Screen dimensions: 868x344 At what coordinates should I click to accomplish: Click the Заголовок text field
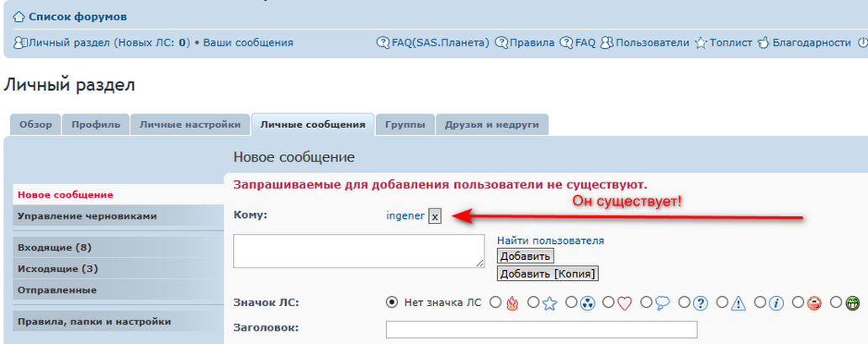pos(541,329)
